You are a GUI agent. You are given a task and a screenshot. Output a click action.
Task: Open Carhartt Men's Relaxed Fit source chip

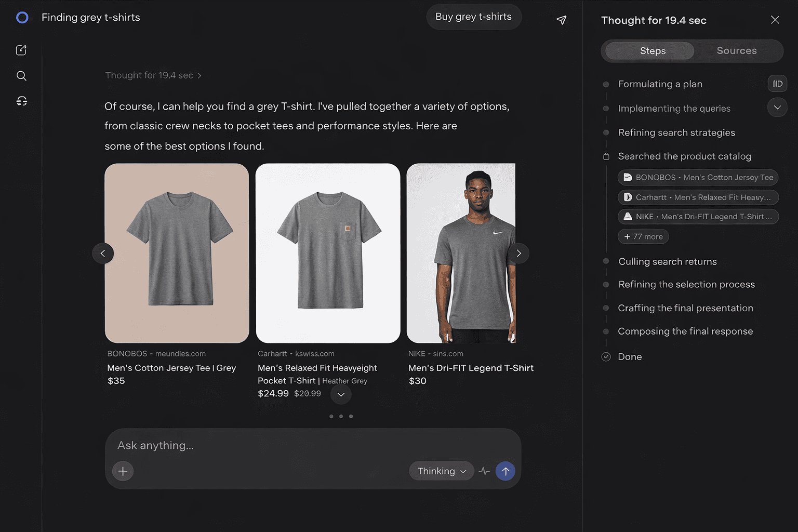pos(698,197)
